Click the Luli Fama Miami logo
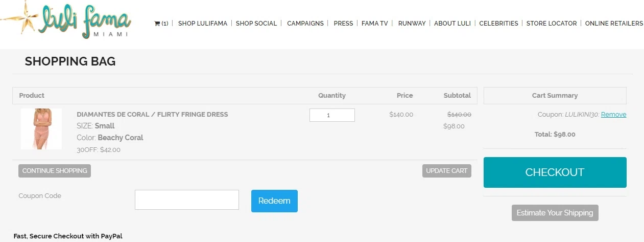Screen dimensions: 644x242 pyautogui.click(x=66, y=19)
